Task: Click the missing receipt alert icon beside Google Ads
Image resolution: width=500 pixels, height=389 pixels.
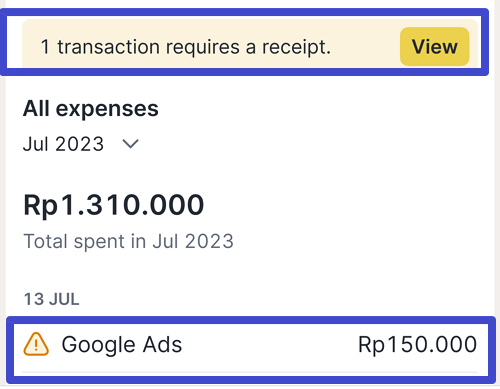Action: coord(36,344)
